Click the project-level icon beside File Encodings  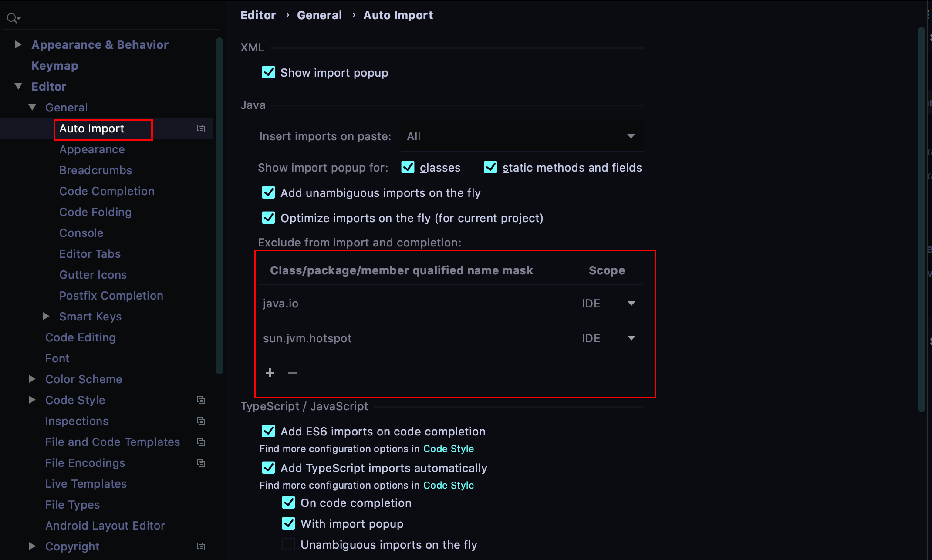click(201, 463)
